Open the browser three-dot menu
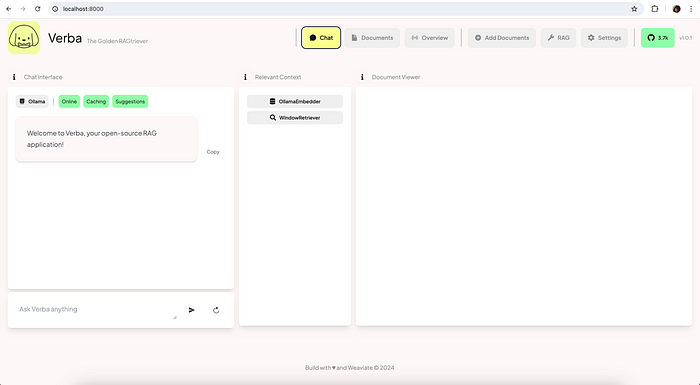The image size is (700, 385). (x=691, y=9)
